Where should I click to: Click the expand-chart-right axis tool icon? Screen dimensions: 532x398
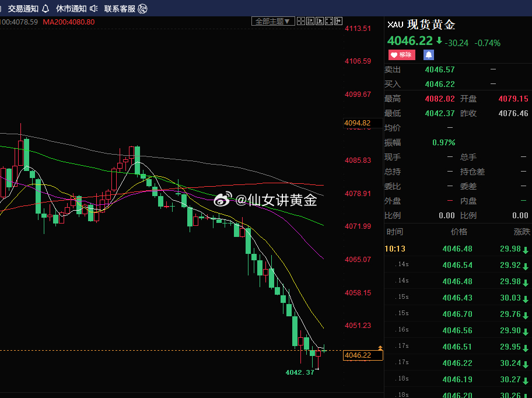point(320,22)
